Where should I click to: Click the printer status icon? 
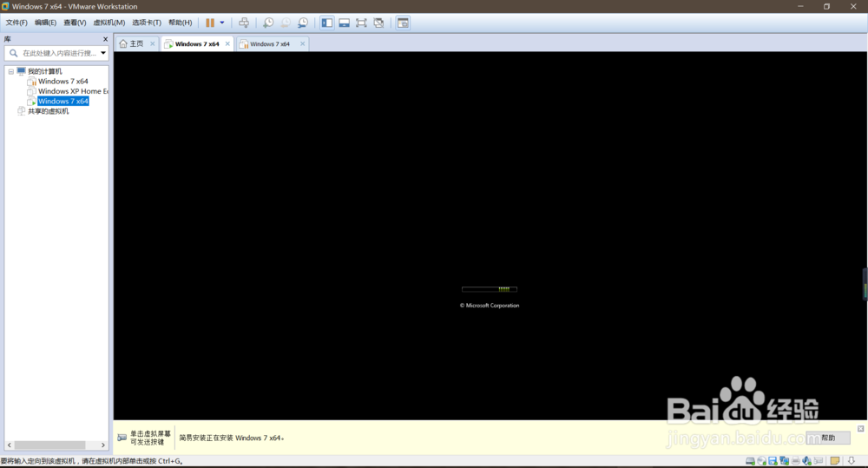point(795,461)
